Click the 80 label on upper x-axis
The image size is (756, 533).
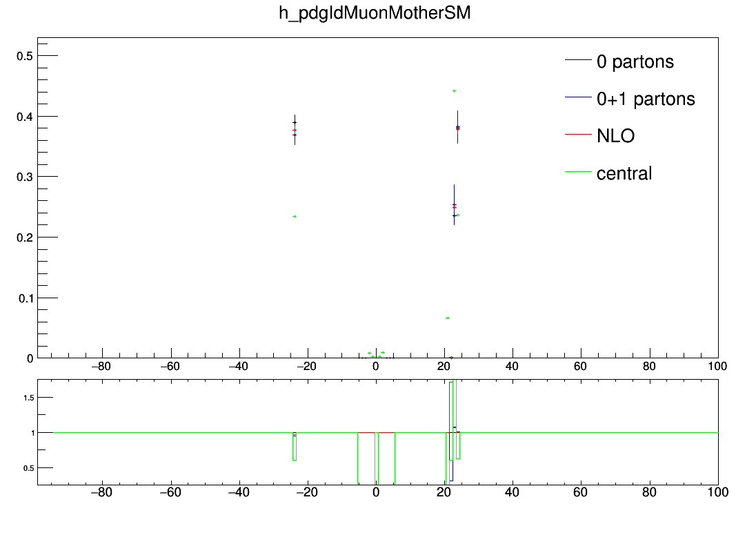(649, 366)
